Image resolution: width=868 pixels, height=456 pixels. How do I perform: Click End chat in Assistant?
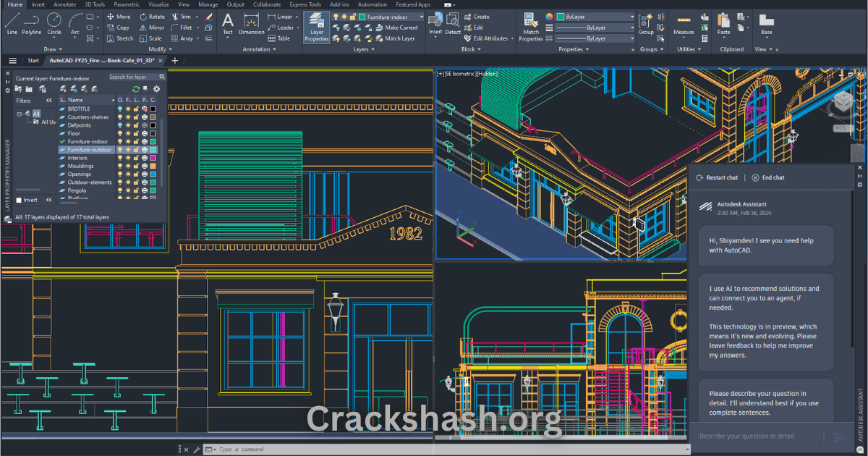click(767, 177)
